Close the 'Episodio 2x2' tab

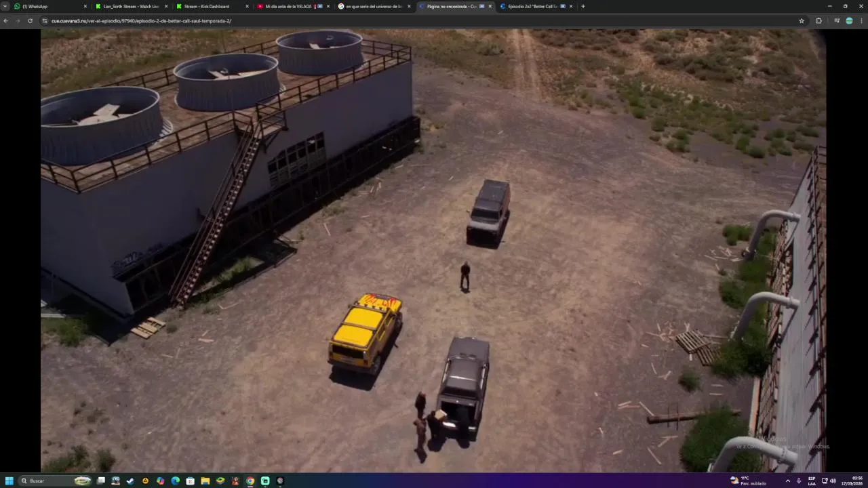click(x=570, y=6)
